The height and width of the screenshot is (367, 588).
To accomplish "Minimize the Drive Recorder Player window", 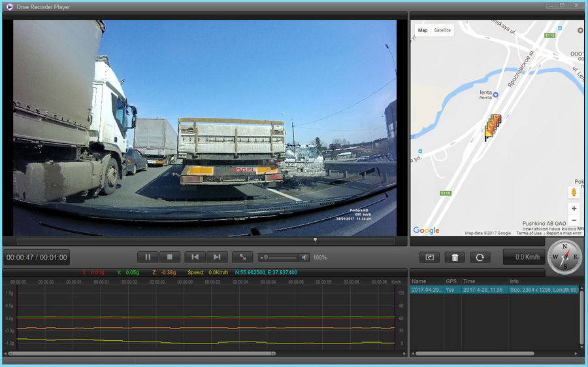I will pyautogui.click(x=550, y=6).
